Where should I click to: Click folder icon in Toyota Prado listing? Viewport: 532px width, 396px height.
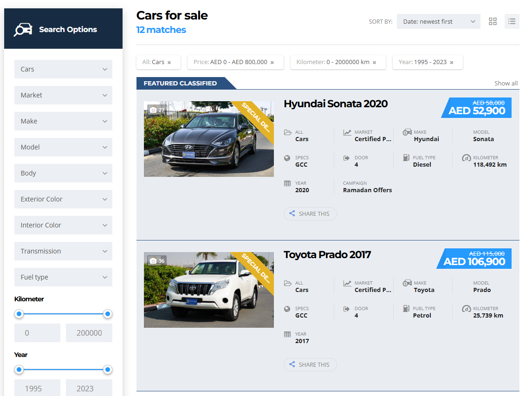point(288,283)
